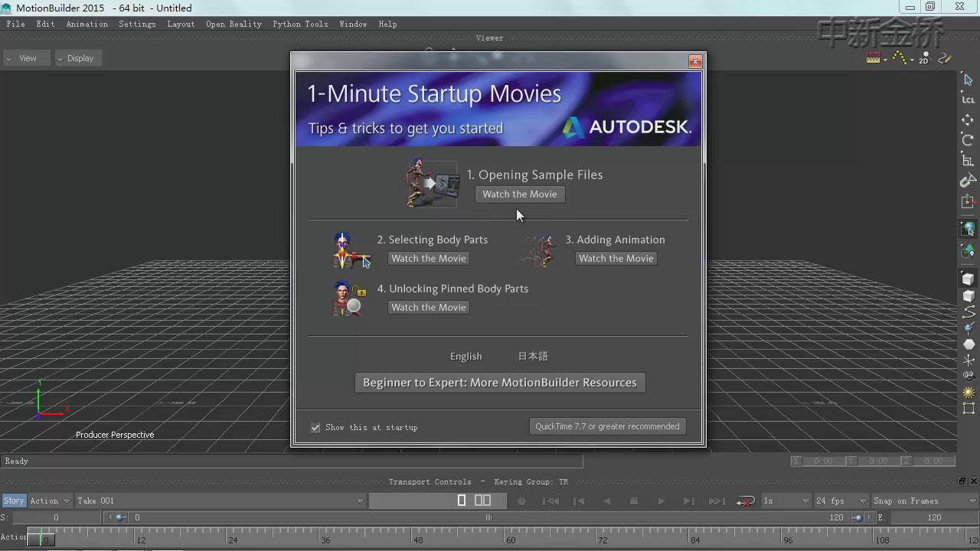Watch the Opening Sample Files movie
The image size is (980, 551).
click(520, 194)
